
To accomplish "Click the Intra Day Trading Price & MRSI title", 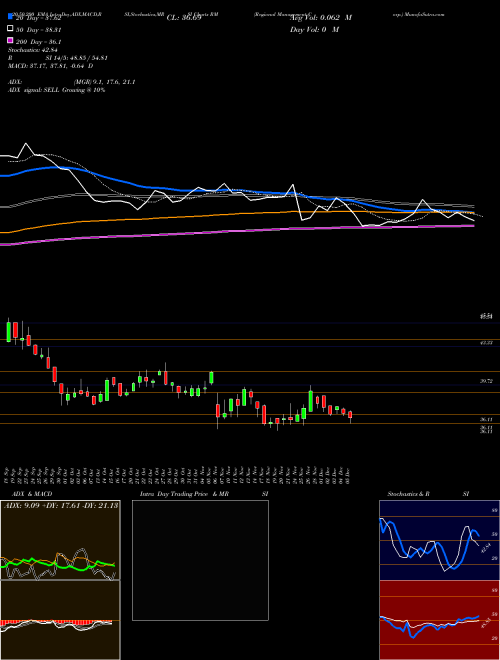I will [x=204, y=494].
